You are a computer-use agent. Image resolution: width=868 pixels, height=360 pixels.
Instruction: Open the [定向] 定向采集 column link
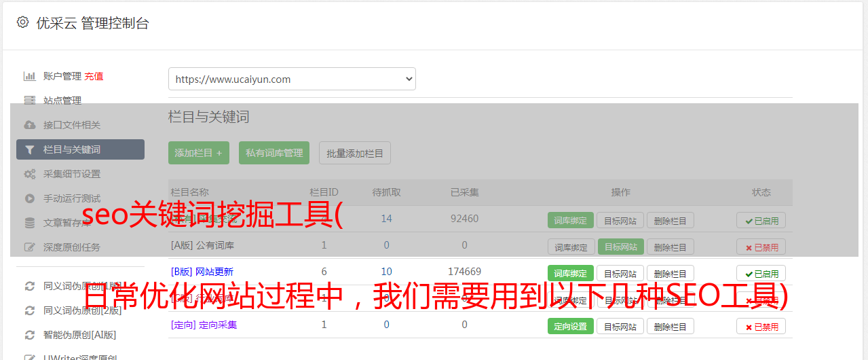(x=204, y=324)
